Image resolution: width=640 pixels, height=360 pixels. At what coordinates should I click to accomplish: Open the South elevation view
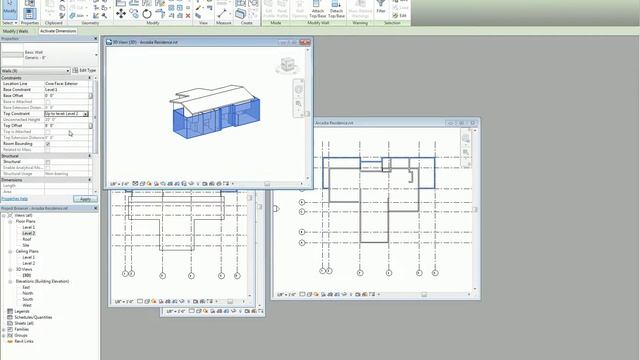(x=28, y=299)
